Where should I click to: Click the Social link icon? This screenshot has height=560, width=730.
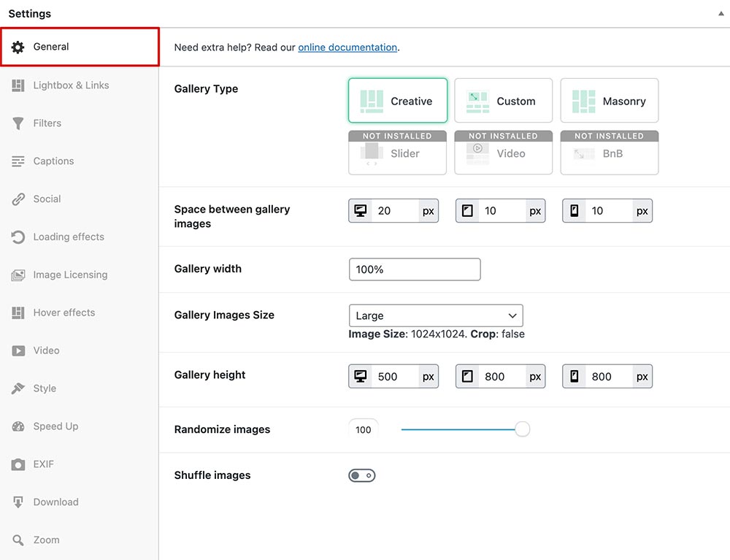18,199
